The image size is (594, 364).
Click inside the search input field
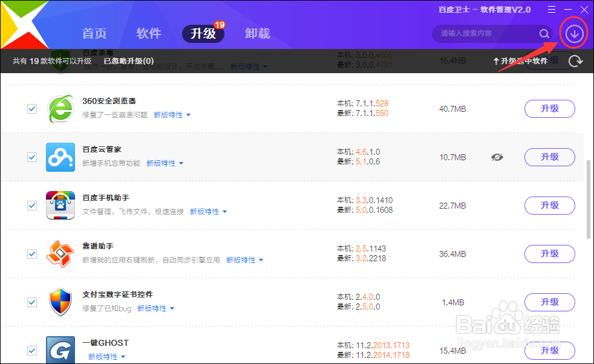484,34
